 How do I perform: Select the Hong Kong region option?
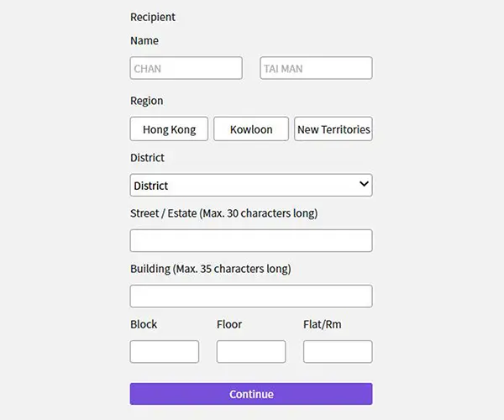coord(169,129)
